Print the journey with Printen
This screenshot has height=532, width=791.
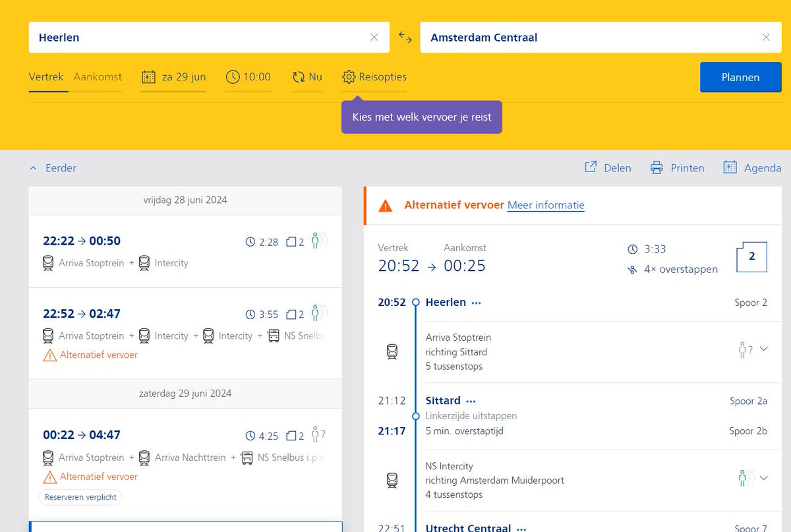click(677, 168)
